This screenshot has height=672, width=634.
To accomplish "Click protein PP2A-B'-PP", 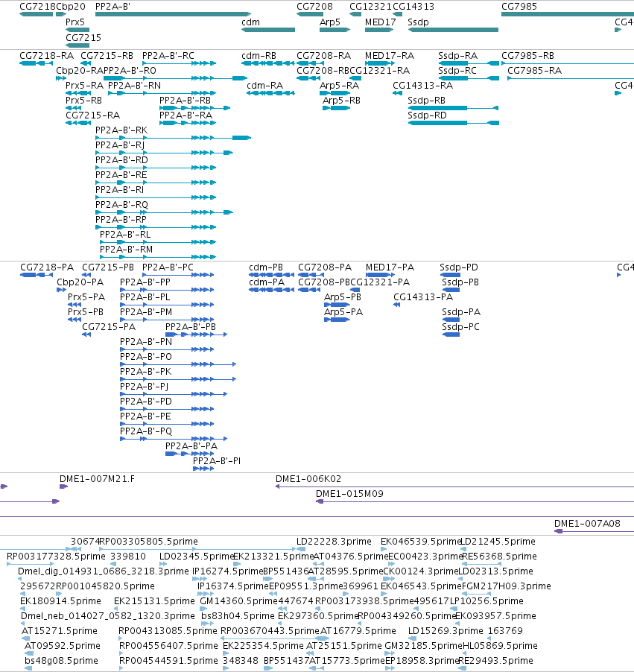I will click(145, 282).
